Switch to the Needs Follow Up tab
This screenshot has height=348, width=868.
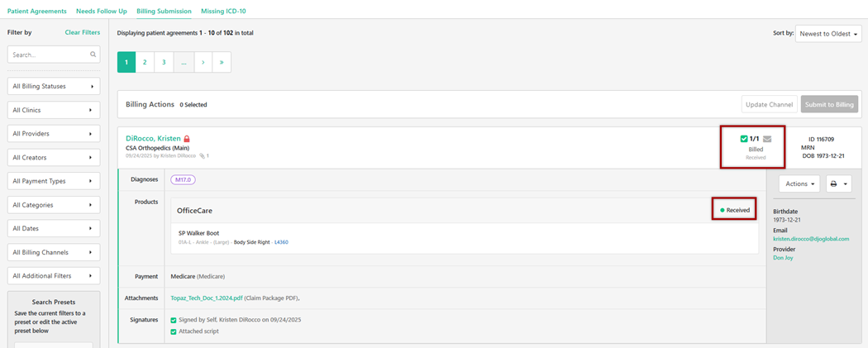coord(102,12)
